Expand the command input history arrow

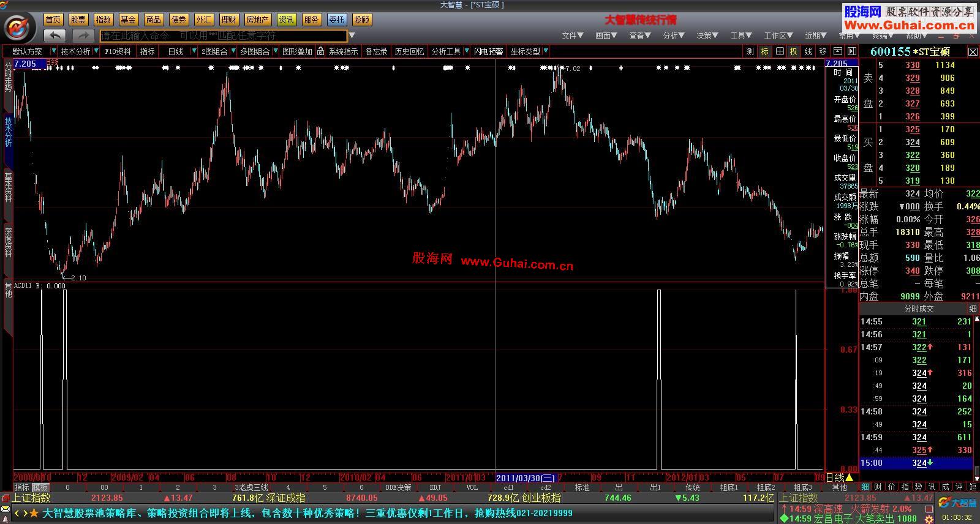pyautogui.click(x=352, y=36)
